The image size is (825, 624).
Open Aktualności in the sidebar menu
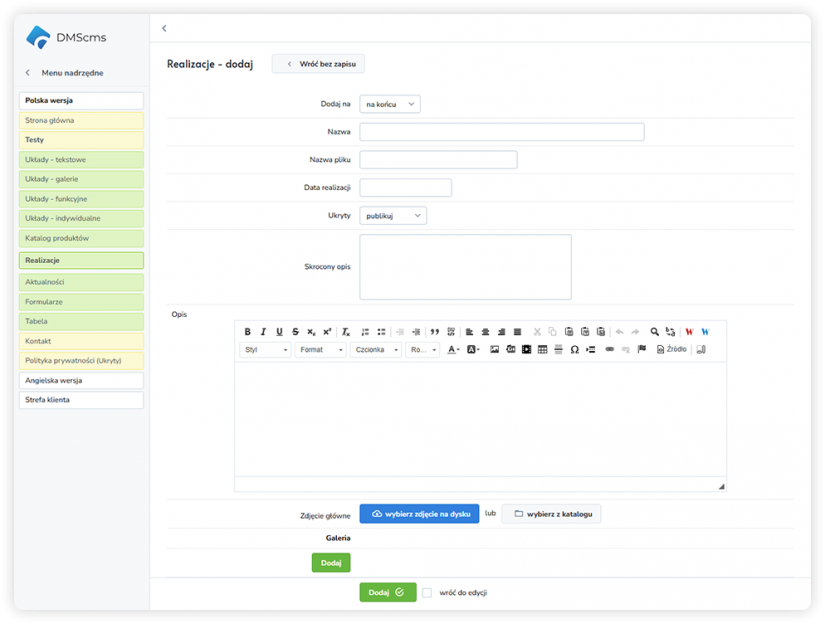(x=81, y=282)
